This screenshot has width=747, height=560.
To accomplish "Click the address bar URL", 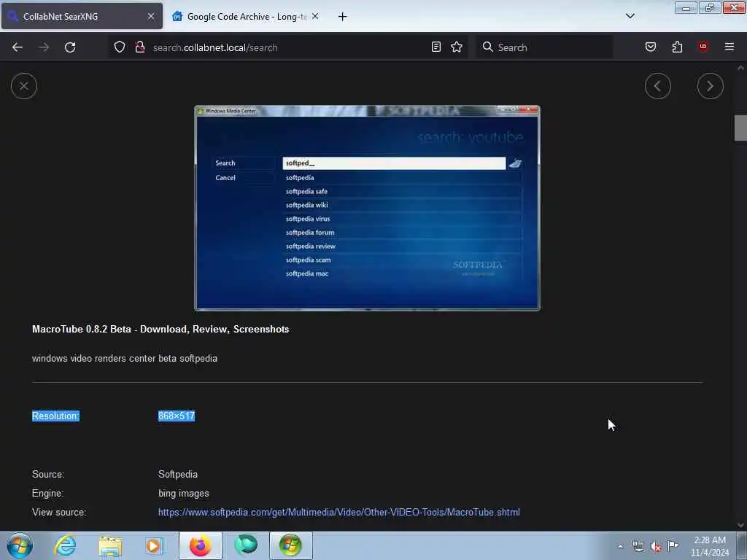I will pyautogui.click(x=215, y=47).
